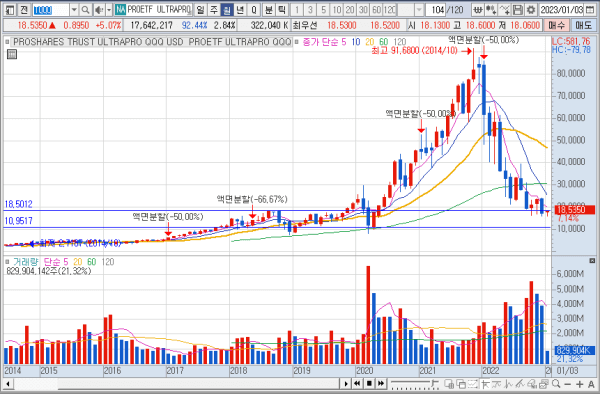This screenshot has height=394, width=600.
Task: Choose the 20 interval button
Action: pos(350,10)
